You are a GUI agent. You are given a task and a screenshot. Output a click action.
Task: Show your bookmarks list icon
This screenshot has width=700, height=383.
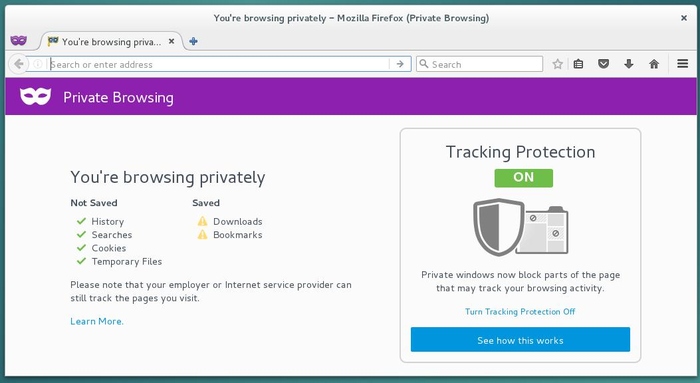point(578,64)
